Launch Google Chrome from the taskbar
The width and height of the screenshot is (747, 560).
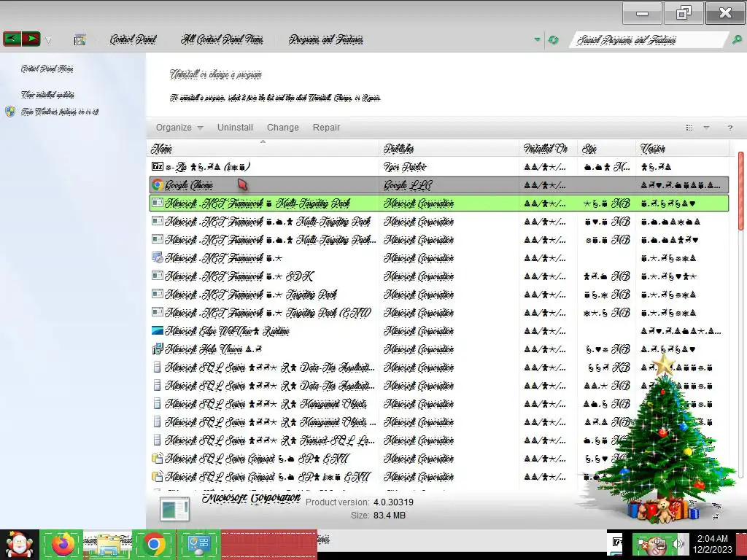(154, 544)
